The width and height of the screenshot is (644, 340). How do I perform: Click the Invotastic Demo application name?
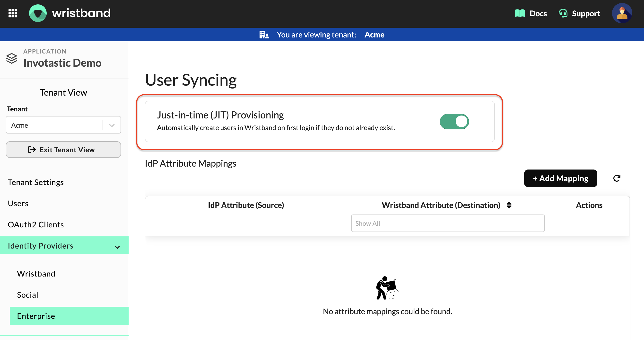62,63
